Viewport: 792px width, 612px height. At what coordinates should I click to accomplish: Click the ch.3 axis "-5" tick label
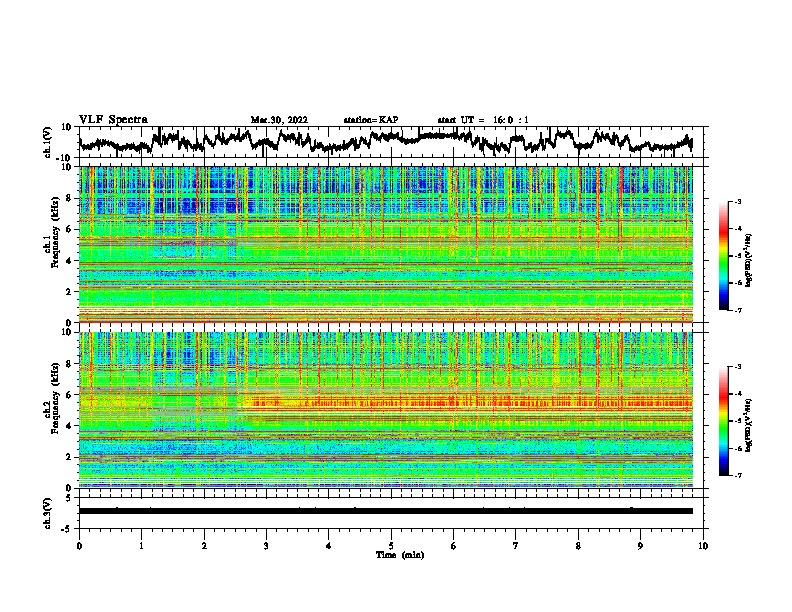coord(67,528)
